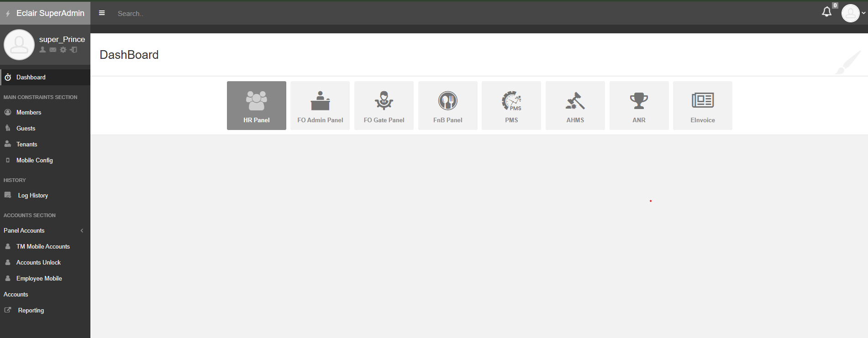Screen dimensions: 868x338
Task: Select Dashboard in the sidebar
Action: tap(45, 77)
